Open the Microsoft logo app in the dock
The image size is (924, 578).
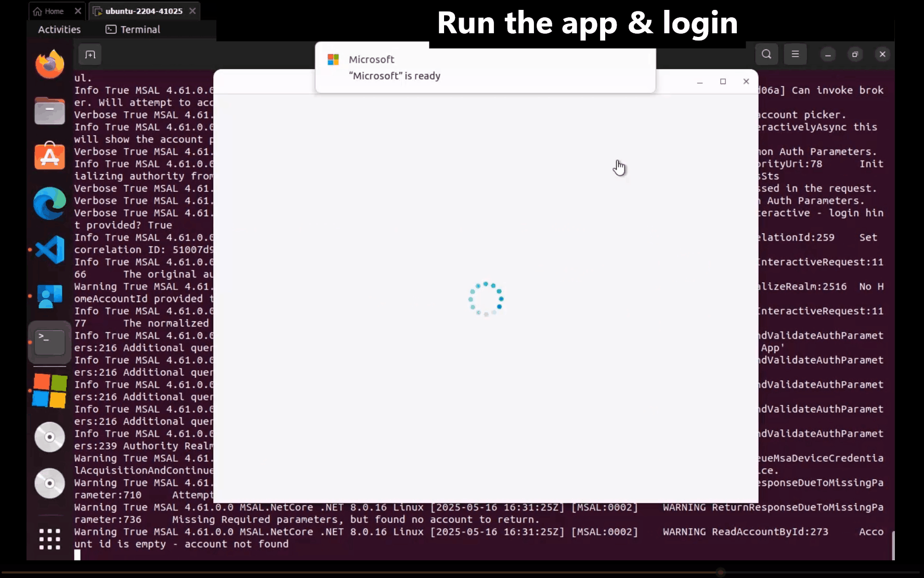point(49,391)
